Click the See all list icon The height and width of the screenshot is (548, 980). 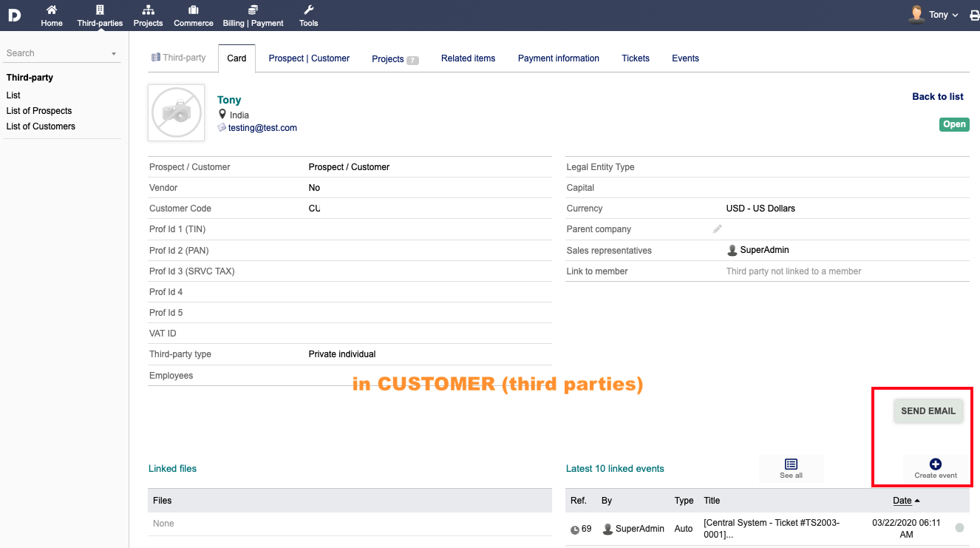tap(791, 464)
